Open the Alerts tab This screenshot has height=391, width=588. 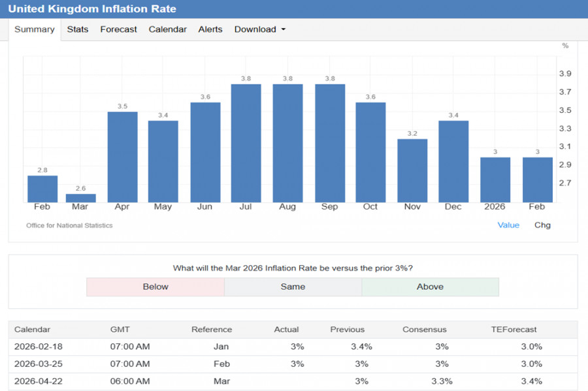210,29
